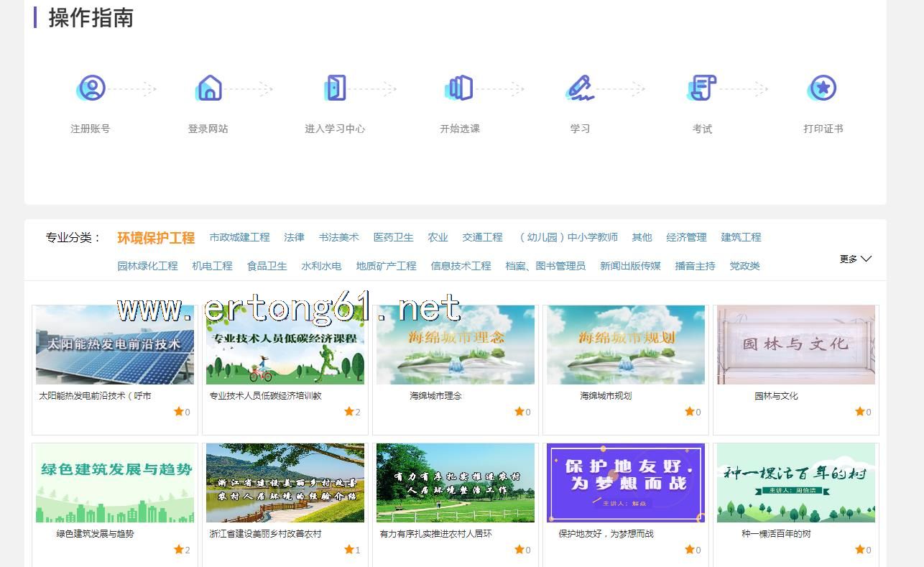Click the 打印证书 star badge icon
924x567 pixels.
tap(823, 88)
